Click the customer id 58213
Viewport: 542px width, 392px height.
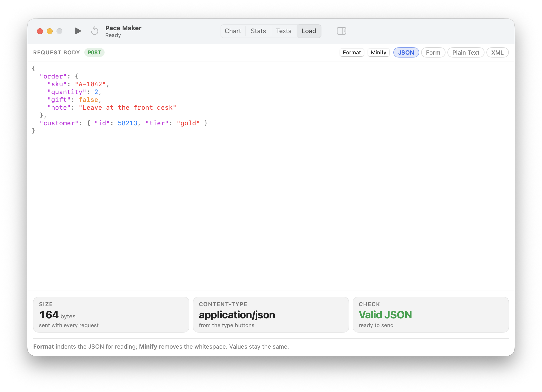(x=127, y=123)
